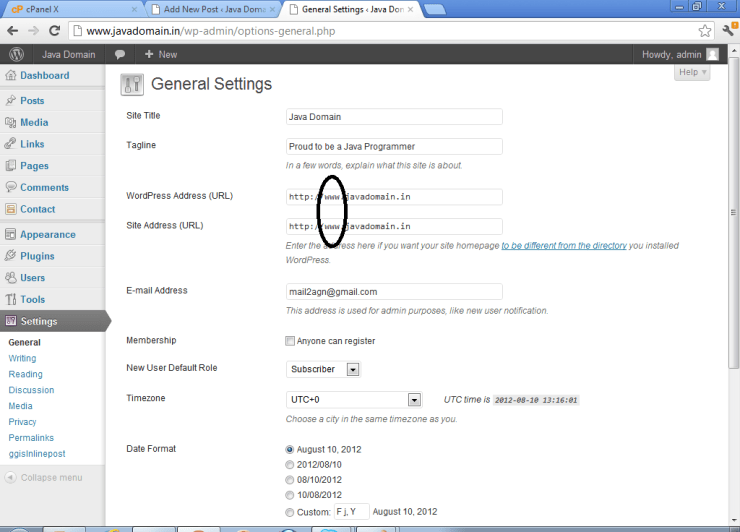Open the Privacy settings submenu
Viewport: 740px width, 532px height.
tap(22, 422)
